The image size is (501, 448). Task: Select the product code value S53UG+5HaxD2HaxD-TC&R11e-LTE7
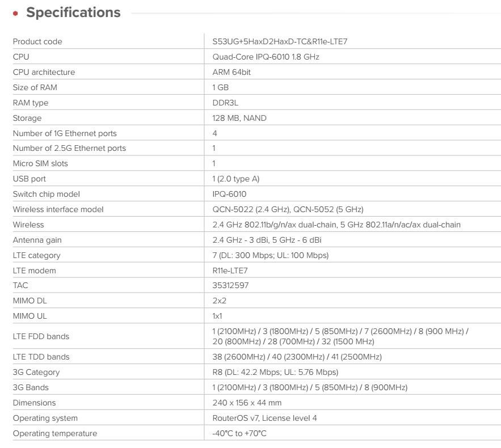[x=280, y=41]
